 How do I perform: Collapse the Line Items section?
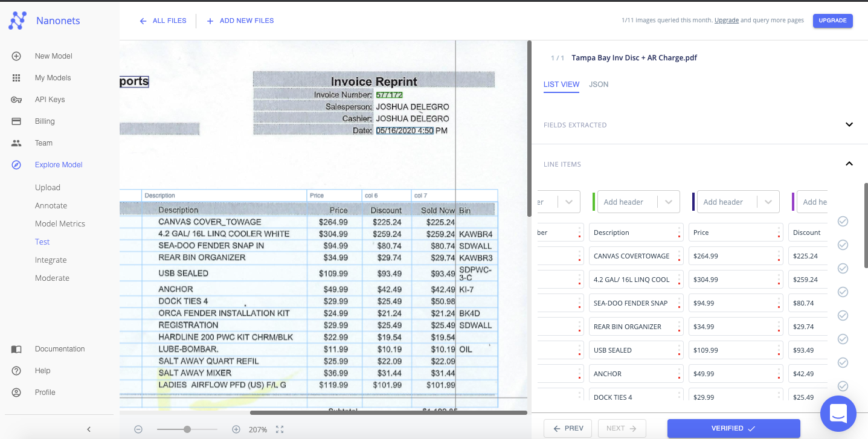tap(849, 164)
